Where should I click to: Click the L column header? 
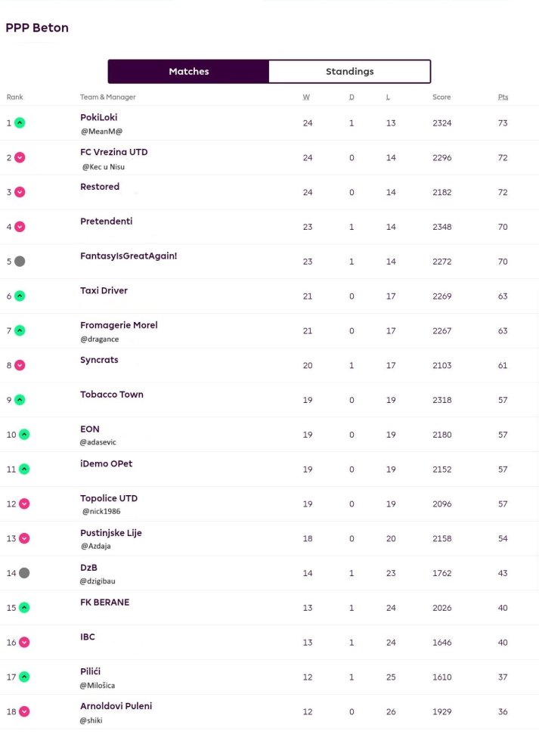click(388, 97)
